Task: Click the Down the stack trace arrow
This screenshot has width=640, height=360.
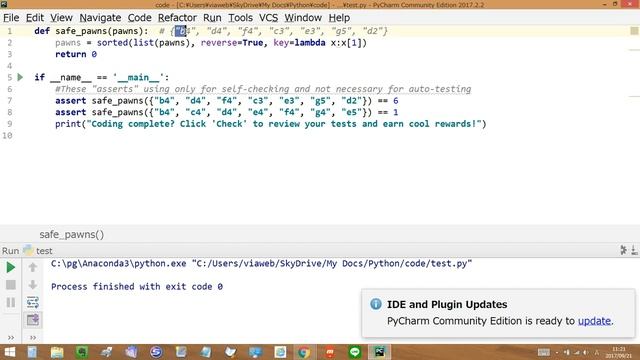Action: click(33, 284)
